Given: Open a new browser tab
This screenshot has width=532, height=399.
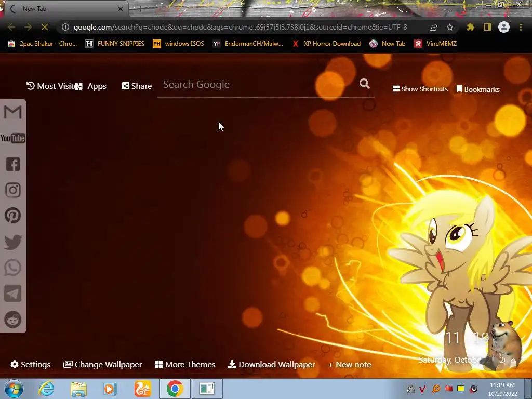Looking at the screenshot, I should tap(140, 9).
